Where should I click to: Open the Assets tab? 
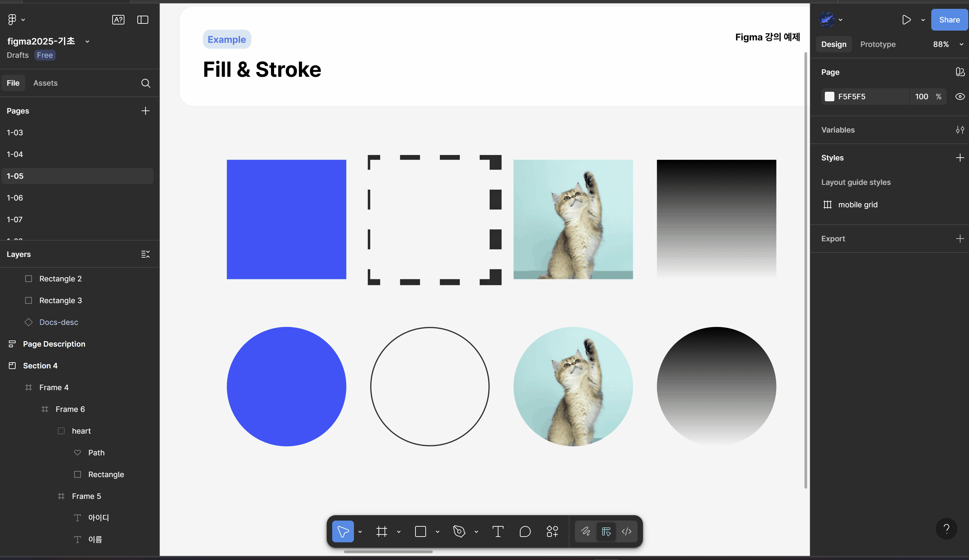(45, 83)
